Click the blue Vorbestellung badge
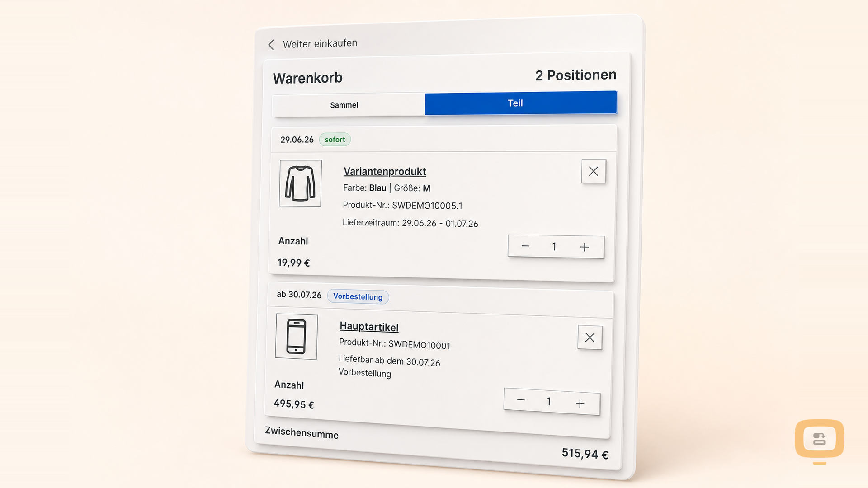Viewport: 868px width, 488px height. [358, 297]
